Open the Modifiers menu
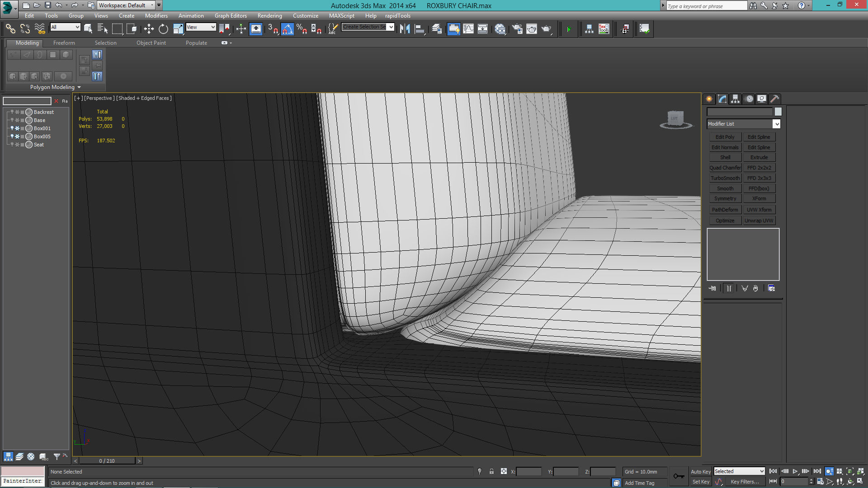 coord(156,16)
